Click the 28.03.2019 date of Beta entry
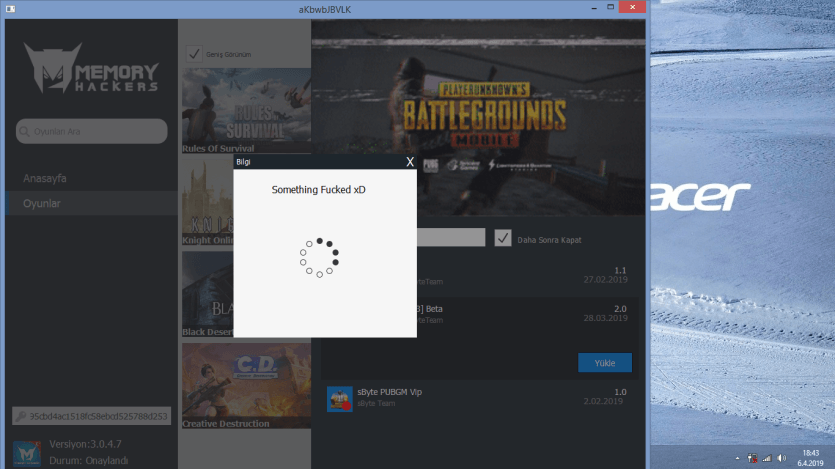 tap(605, 318)
